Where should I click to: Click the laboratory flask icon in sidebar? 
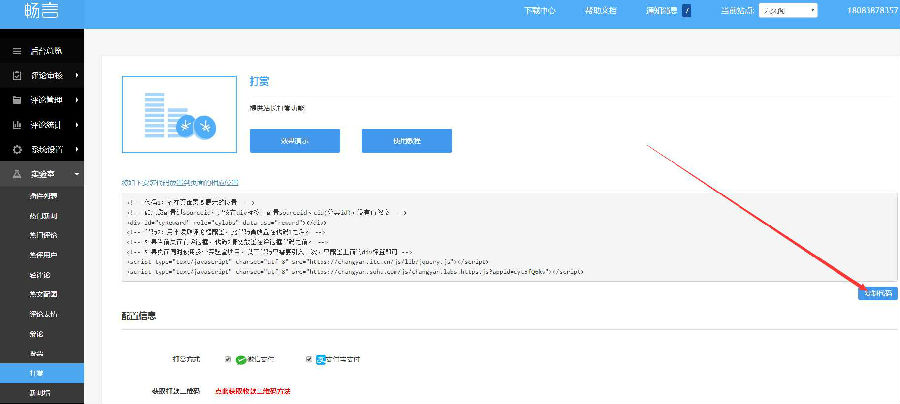coord(17,174)
